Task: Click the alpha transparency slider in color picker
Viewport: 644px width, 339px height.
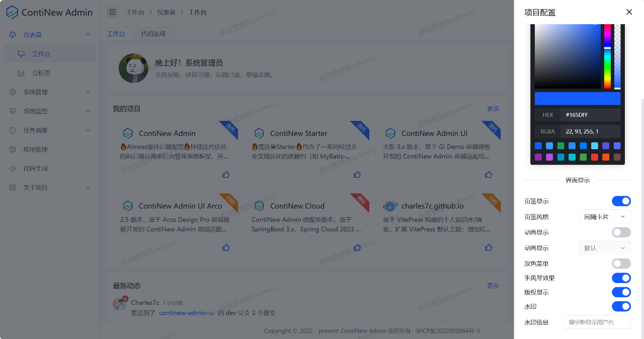Action: tap(617, 56)
